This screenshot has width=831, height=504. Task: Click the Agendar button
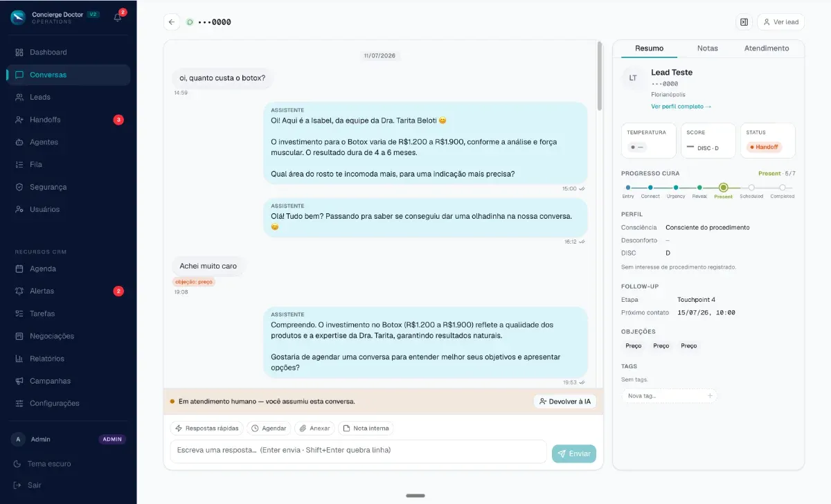[x=269, y=429]
